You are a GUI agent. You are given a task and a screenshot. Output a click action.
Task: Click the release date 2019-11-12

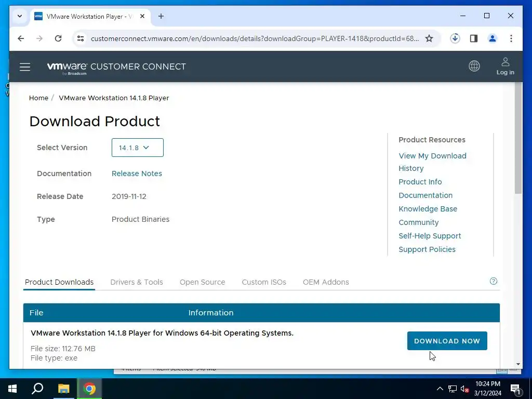129,196
